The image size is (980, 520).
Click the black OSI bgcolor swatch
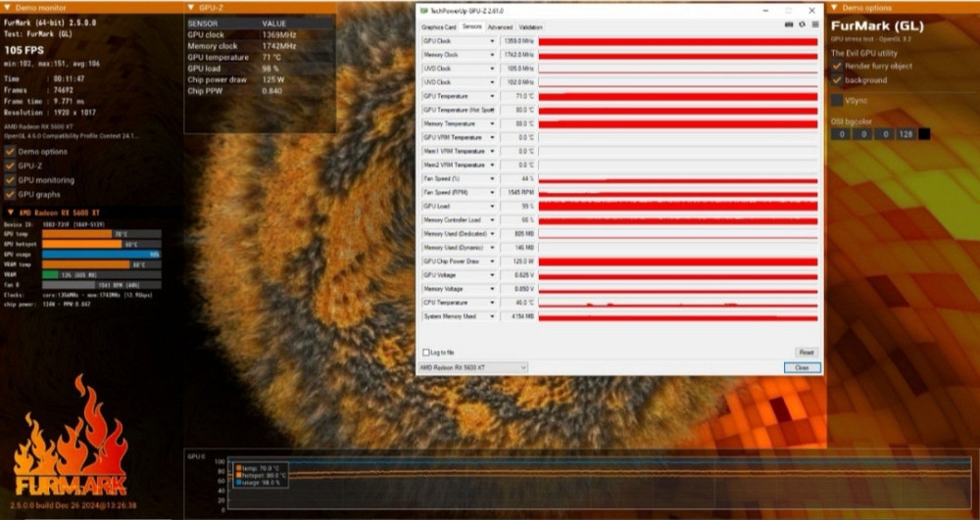click(924, 134)
